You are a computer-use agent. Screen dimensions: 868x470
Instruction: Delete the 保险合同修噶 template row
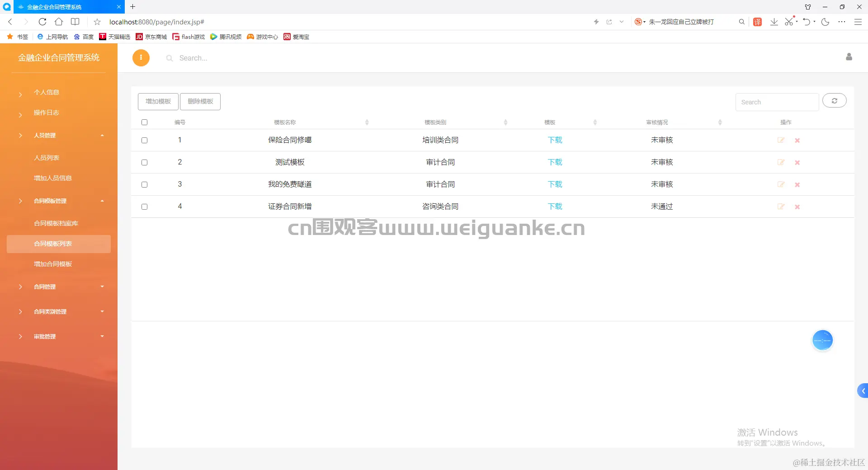click(797, 141)
